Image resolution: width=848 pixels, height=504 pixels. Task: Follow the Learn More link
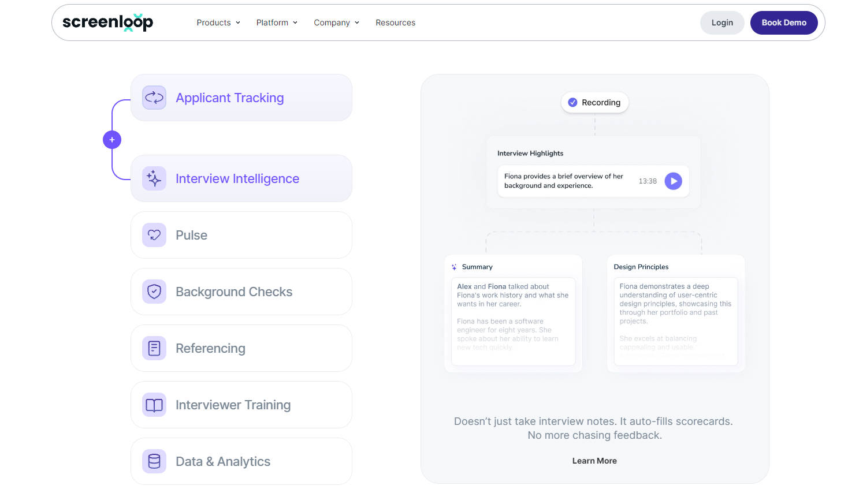click(x=594, y=461)
